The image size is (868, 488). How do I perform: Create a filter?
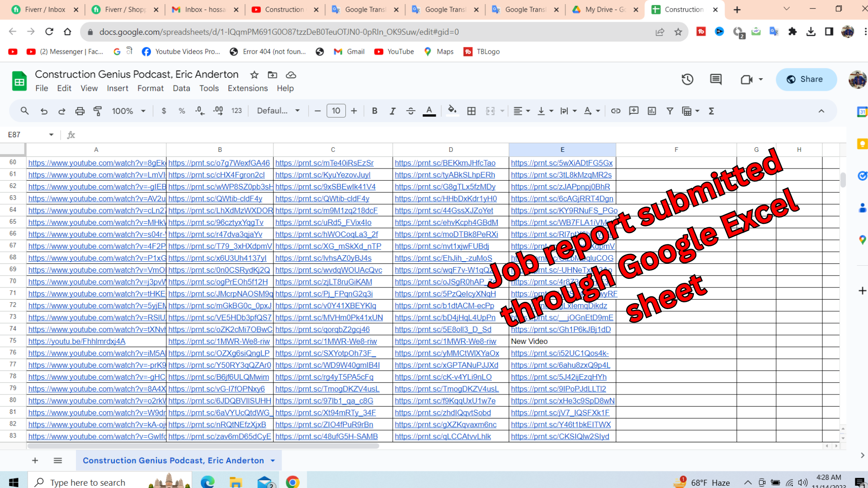(670, 111)
